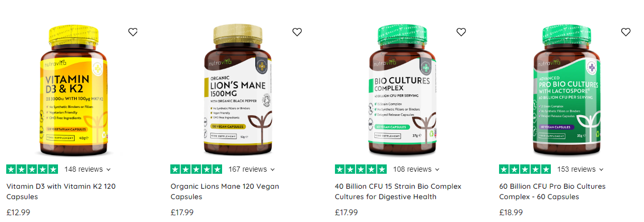The width and height of the screenshot is (644, 222).
Task: Open 40 Billion CFU 15 Strain Bio Complex link
Action: pos(398,191)
